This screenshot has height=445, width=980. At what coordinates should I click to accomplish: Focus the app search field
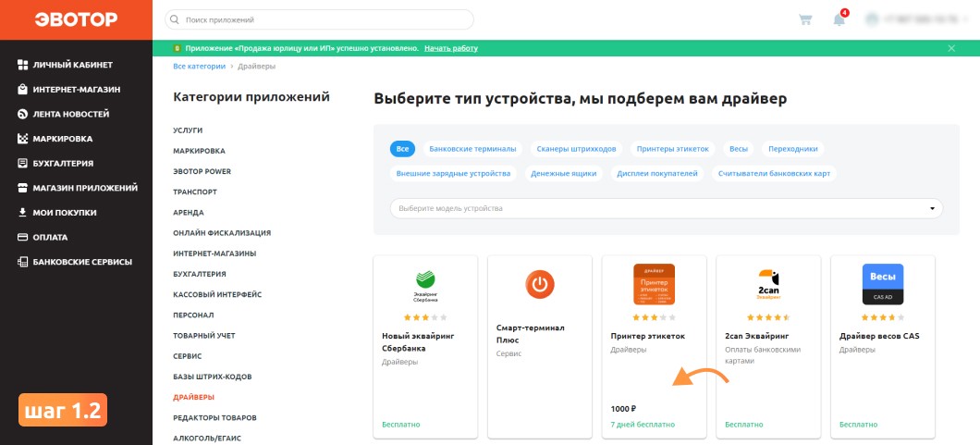click(x=319, y=20)
